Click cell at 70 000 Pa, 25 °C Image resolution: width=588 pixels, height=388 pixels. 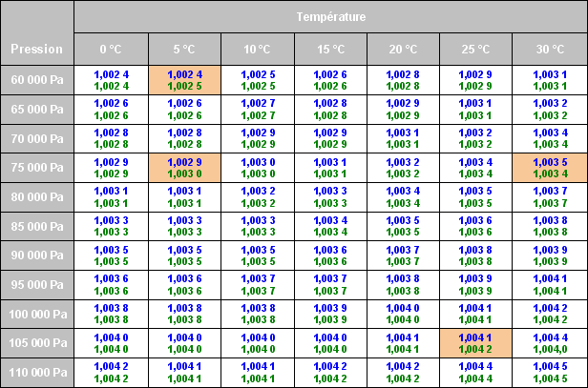(475, 138)
